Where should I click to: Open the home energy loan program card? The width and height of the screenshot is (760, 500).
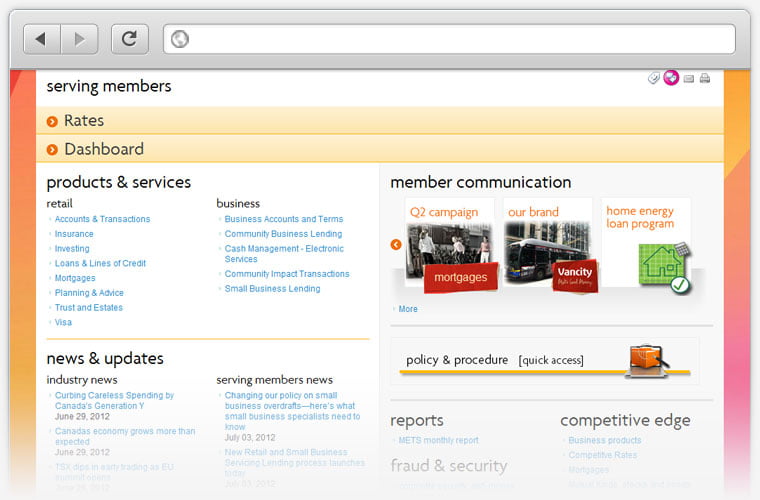pyautogui.click(x=646, y=245)
